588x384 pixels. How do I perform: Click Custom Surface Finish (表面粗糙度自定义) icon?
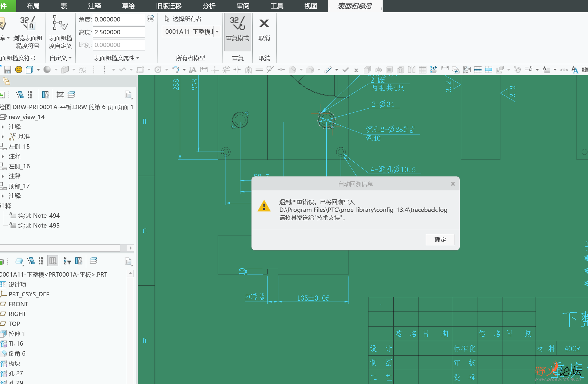coord(60,32)
